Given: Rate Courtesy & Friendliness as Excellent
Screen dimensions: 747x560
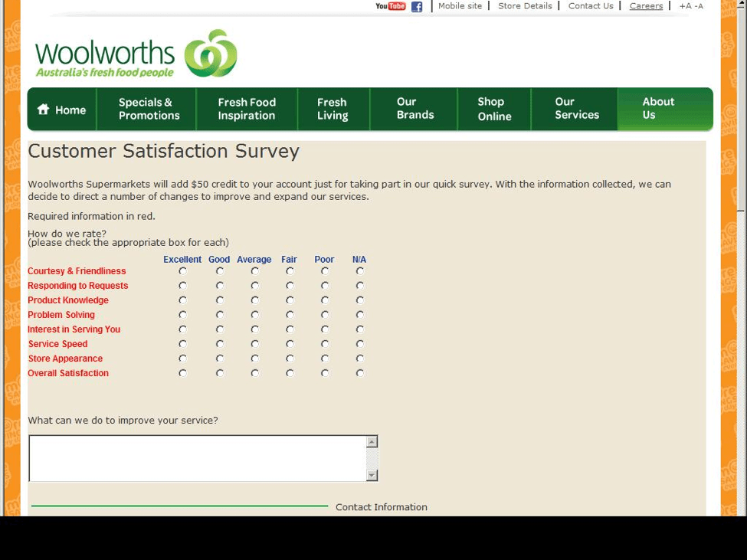Looking at the screenshot, I should coord(182,271).
